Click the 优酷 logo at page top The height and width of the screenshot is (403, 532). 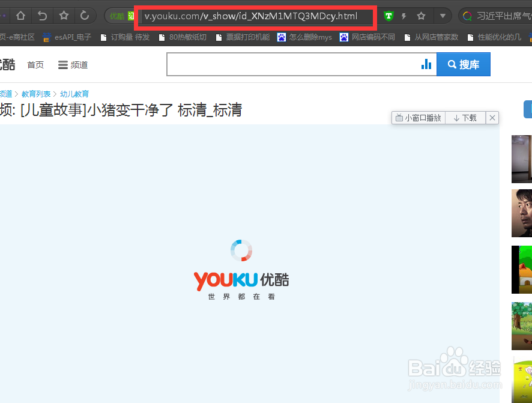coord(7,64)
